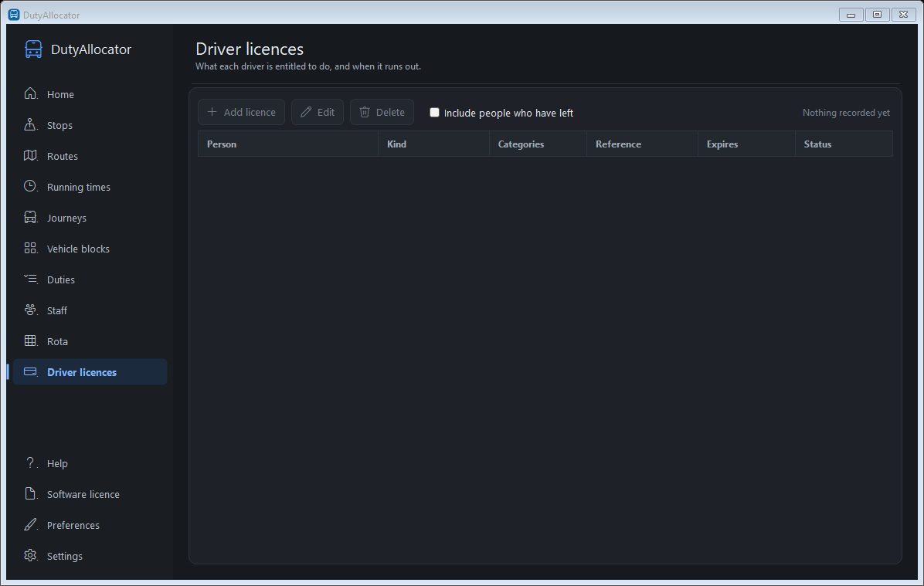Click the Edit button label

pos(326,112)
